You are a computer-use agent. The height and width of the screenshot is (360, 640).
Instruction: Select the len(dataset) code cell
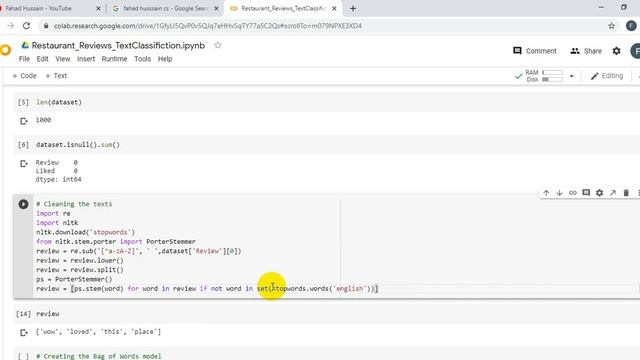click(x=327, y=102)
